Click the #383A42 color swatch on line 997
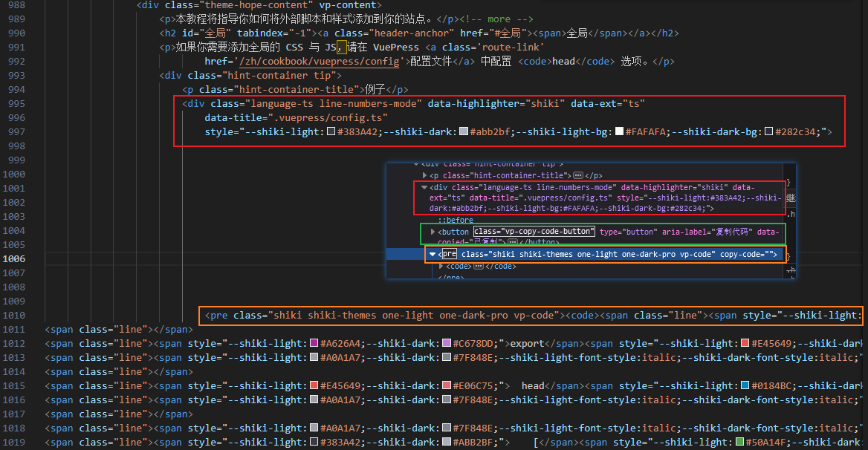The height and width of the screenshot is (450, 868). coord(331,131)
